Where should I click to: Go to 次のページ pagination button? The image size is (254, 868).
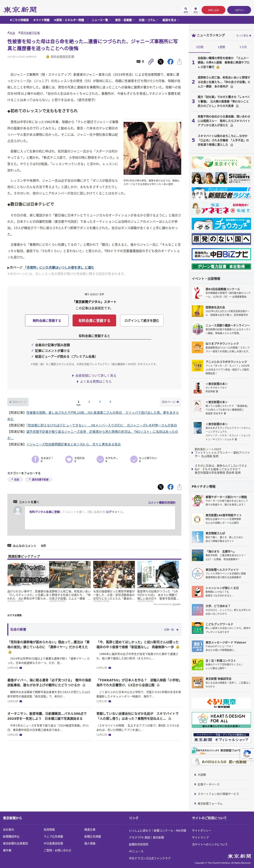[x=170, y=402]
